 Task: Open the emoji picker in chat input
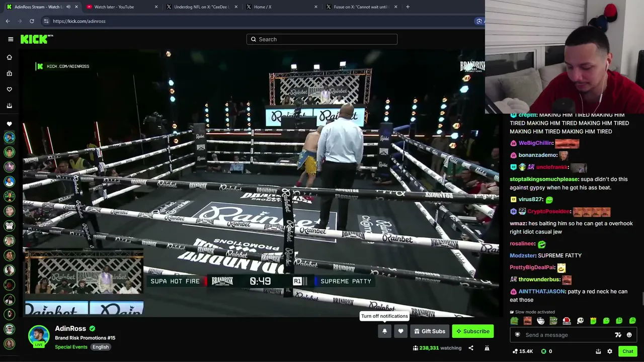629,335
